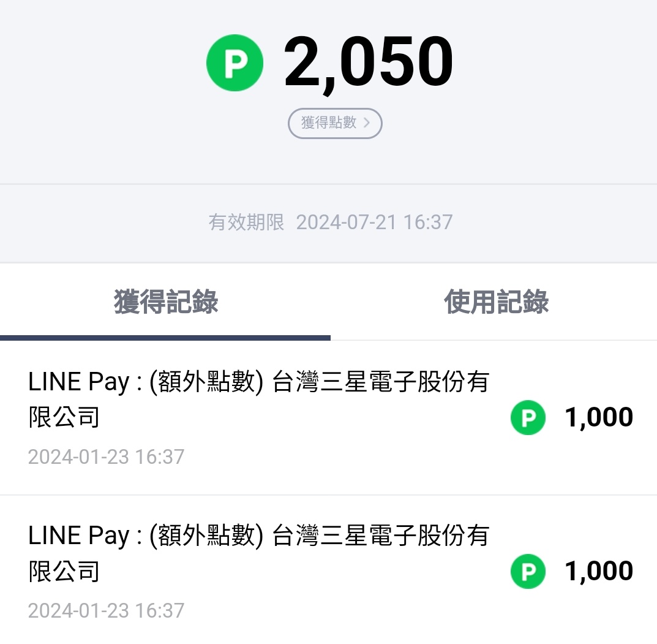This screenshot has height=644, width=657.
Task: Click (額外點數) text in the first record
Action: [206, 382]
